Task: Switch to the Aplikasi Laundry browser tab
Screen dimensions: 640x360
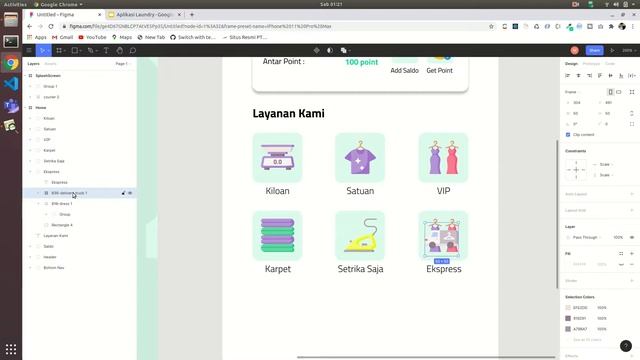Action: coord(143,15)
